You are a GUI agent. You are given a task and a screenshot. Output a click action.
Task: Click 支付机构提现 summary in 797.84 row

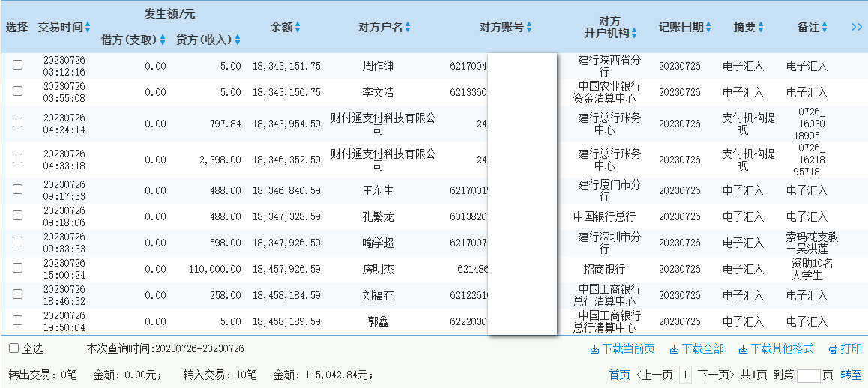click(x=748, y=124)
